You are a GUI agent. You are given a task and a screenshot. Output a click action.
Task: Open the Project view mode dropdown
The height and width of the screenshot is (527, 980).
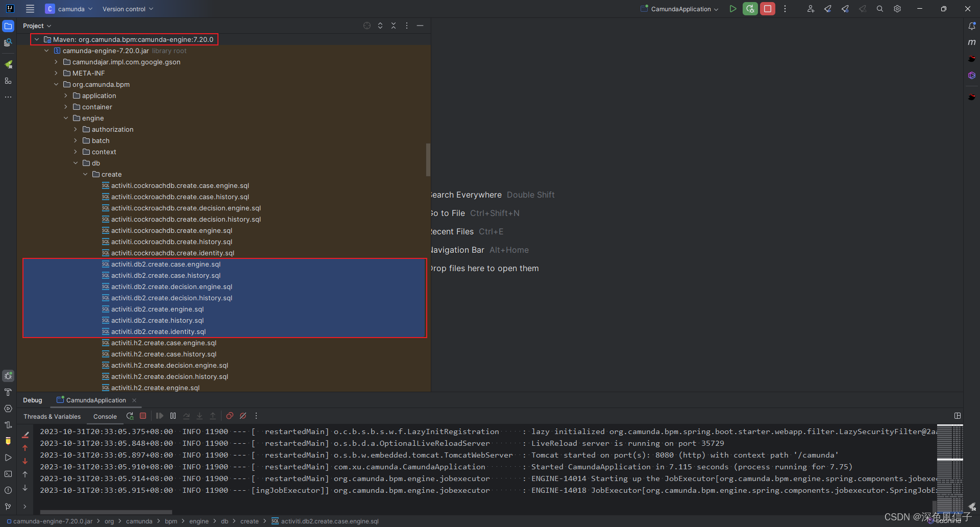pos(37,26)
